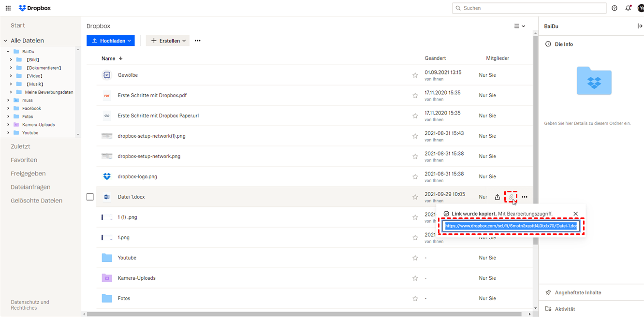Viewport: 644px width, 317px height.
Task: Open Freigegeben in the sidebar
Action: [28, 173]
